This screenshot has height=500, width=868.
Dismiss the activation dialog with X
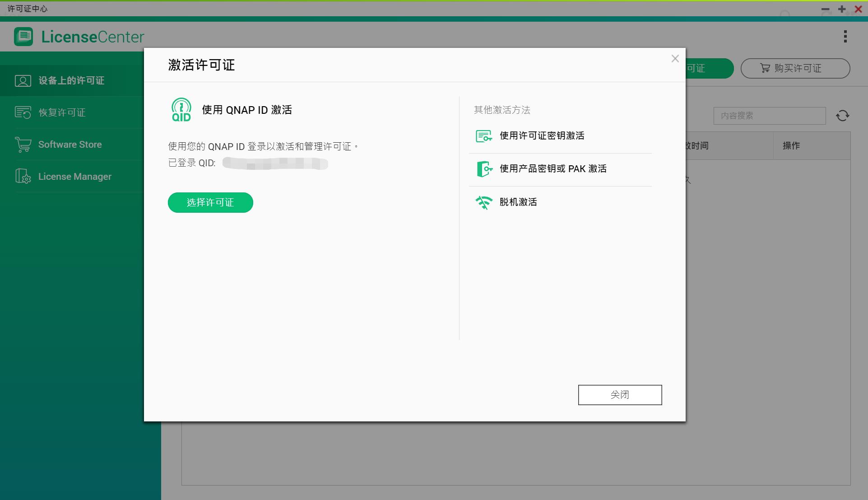point(675,58)
